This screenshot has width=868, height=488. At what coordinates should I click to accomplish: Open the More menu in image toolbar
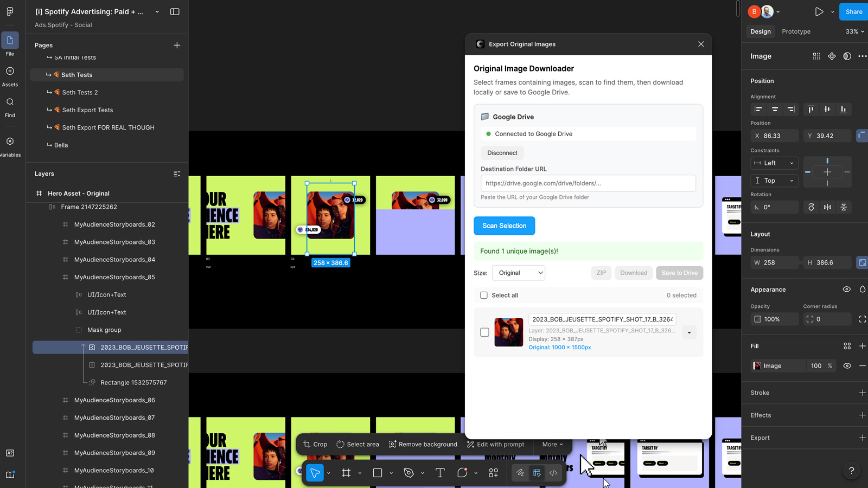click(x=552, y=444)
